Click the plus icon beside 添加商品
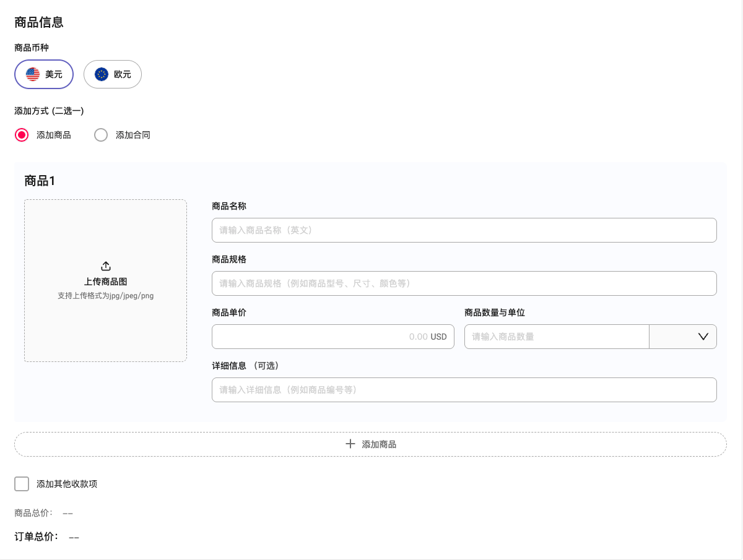 pyautogui.click(x=350, y=444)
